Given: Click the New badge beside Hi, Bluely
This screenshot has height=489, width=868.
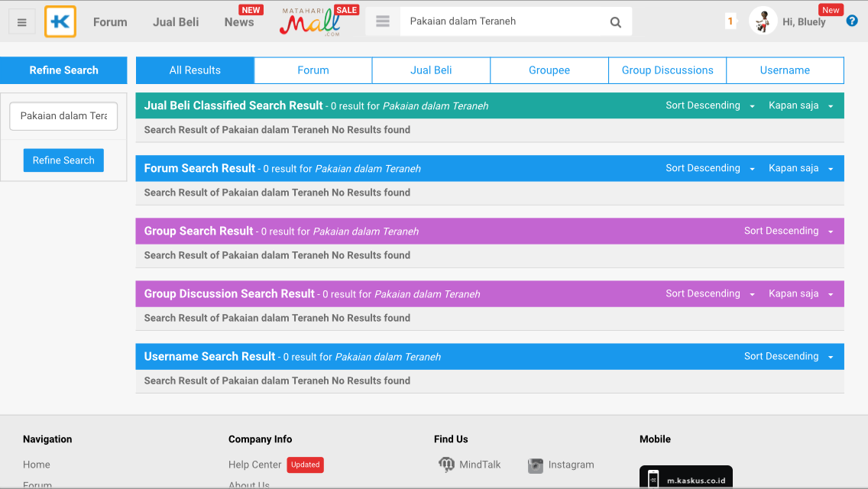Looking at the screenshot, I should 831,10.
